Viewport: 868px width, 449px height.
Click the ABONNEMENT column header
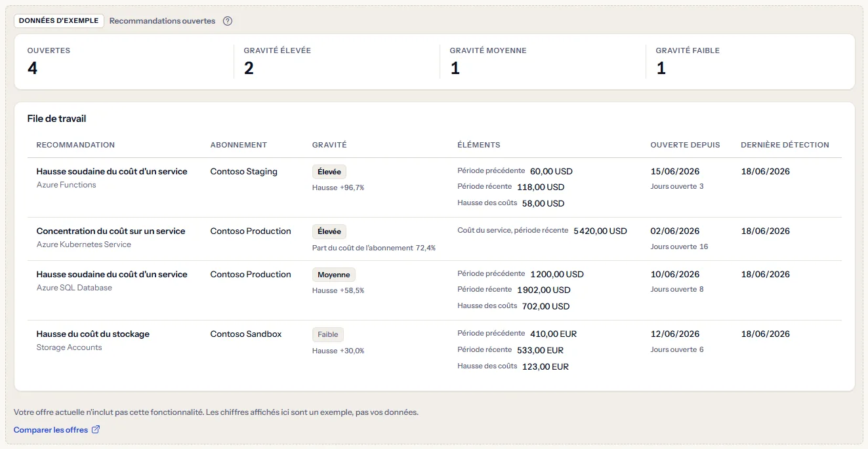pyautogui.click(x=239, y=145)
